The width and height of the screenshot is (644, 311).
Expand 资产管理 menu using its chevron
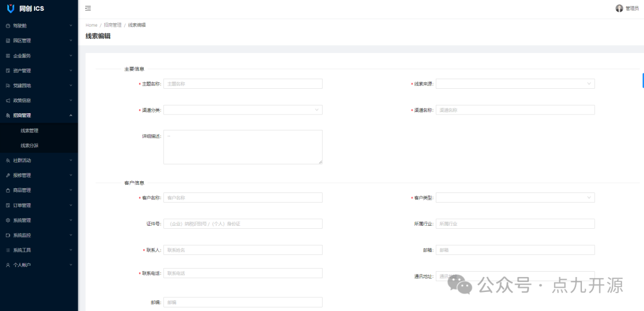70,70
